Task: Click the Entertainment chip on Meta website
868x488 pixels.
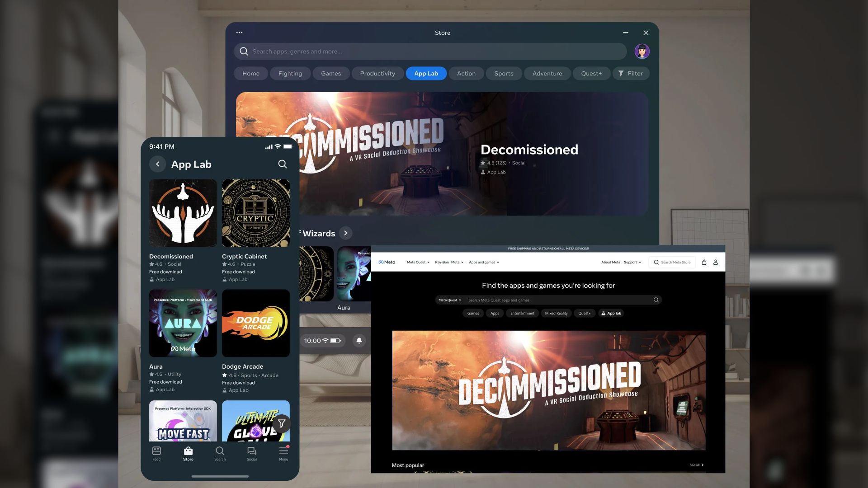Action: tap(522, 313)
